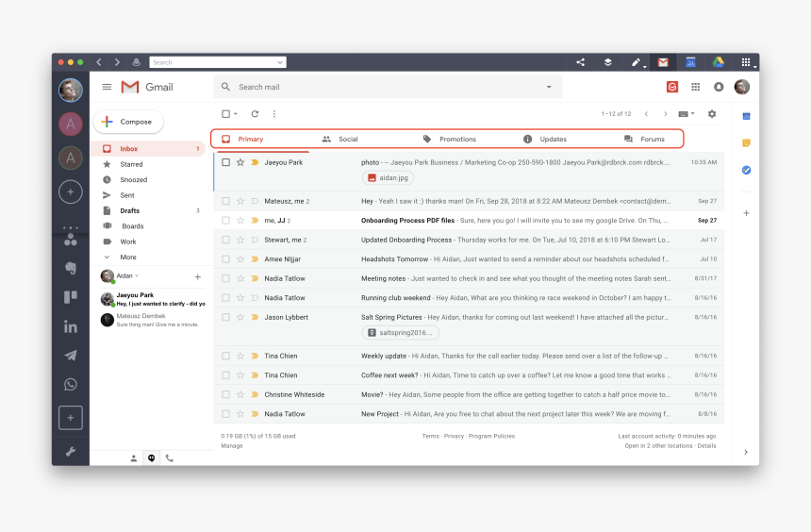Image resolution: width=811 pixels, height=532 pixels.
Task: Add a new workspace using the dock's circular plus button
Action: click(71, 192)
